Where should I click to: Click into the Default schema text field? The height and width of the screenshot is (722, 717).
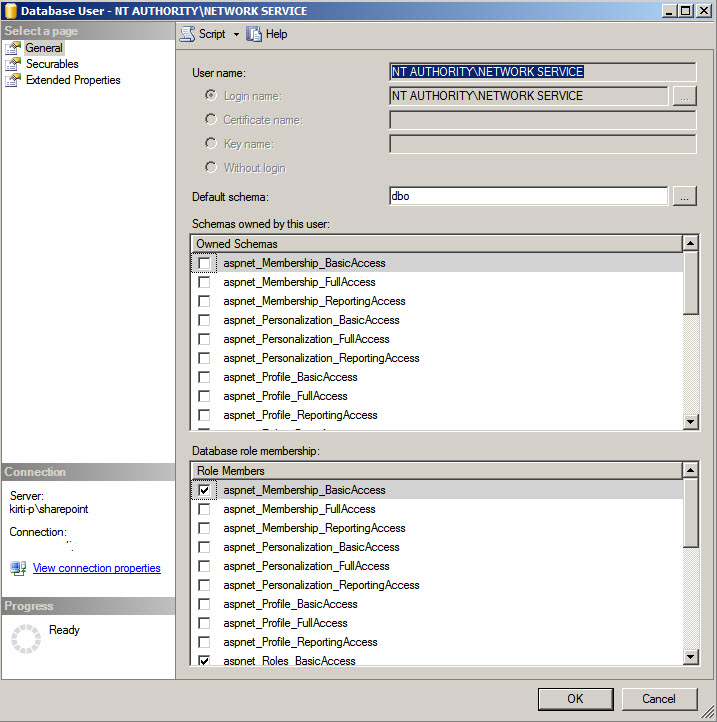pos(528,197)
